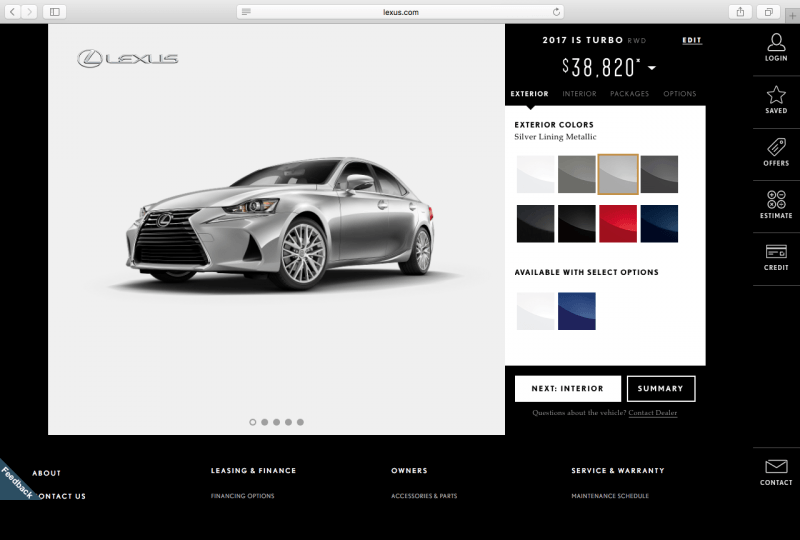800x540 pixels.
Task: Expand price details dropdown arrow
Action: click(x=652, y=67)
